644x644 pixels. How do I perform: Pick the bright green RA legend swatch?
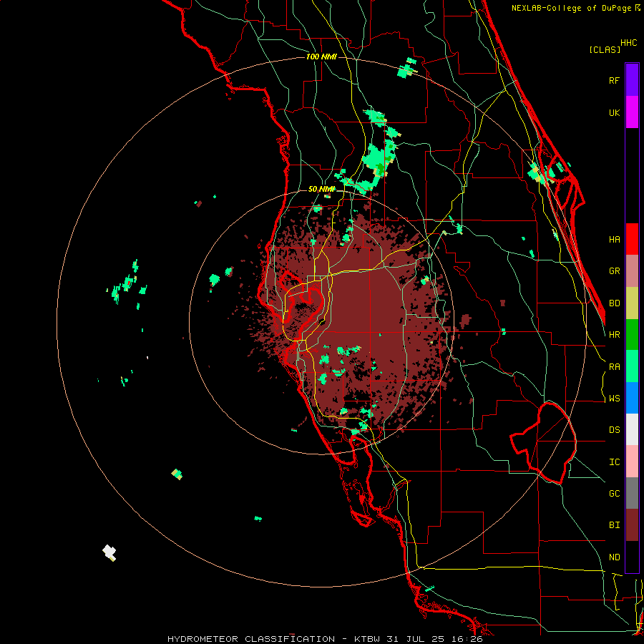click(632, 366)
